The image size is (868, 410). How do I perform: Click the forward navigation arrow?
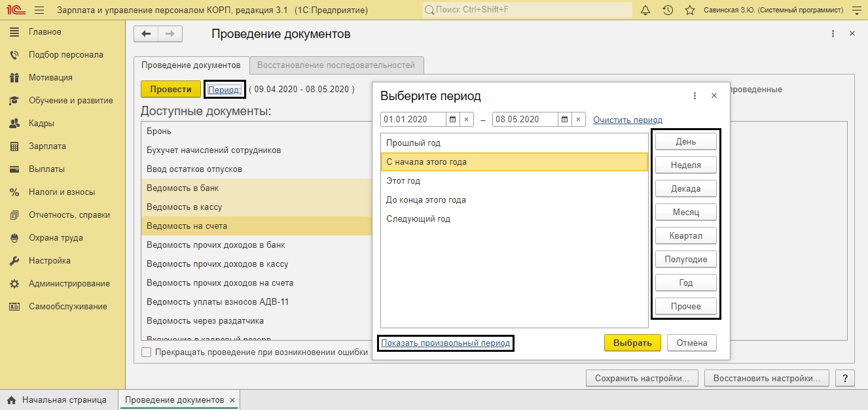170,34
